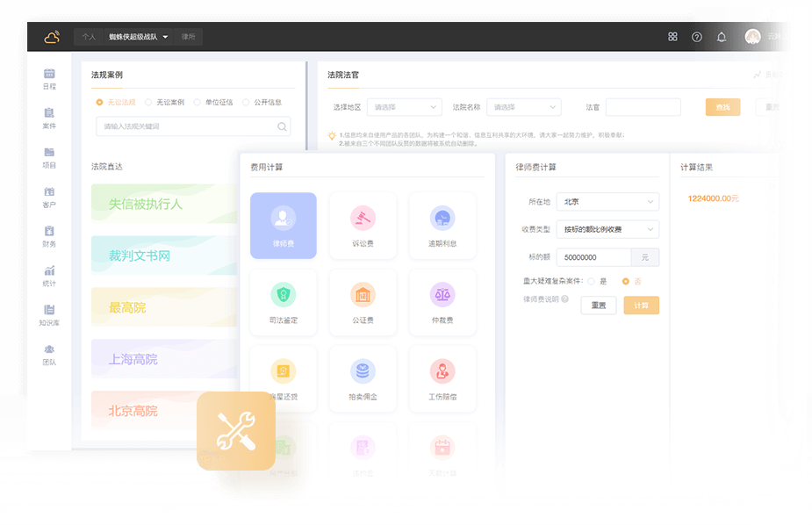Select the 无讼法规 radio option
812x525 pixels.
pyautogui.click(x=116, y=102)
